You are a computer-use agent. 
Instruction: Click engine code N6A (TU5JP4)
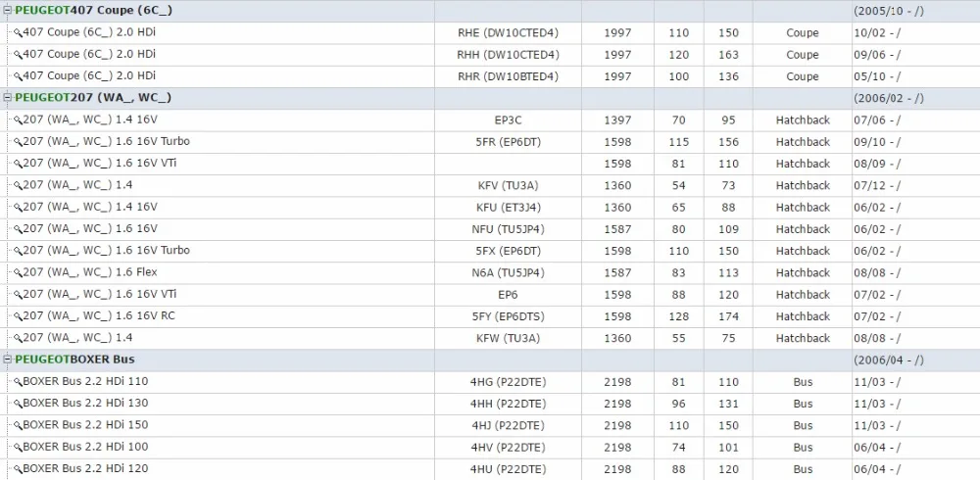(x=508, y=273)
